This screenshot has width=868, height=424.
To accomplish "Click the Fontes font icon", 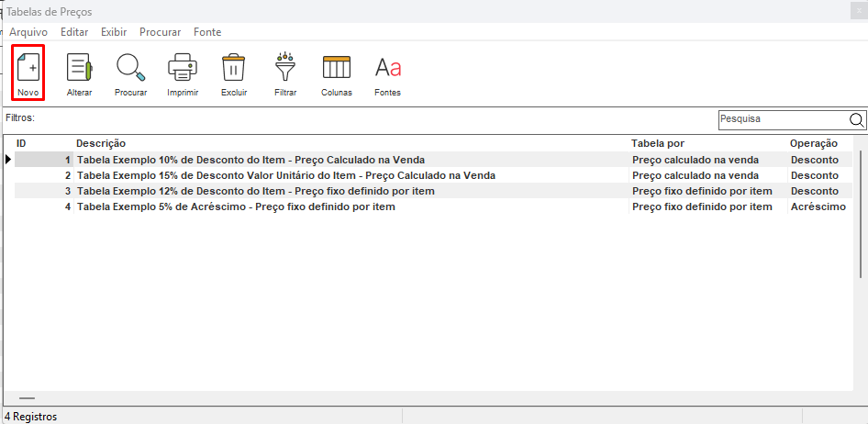I will click(387, 73).
